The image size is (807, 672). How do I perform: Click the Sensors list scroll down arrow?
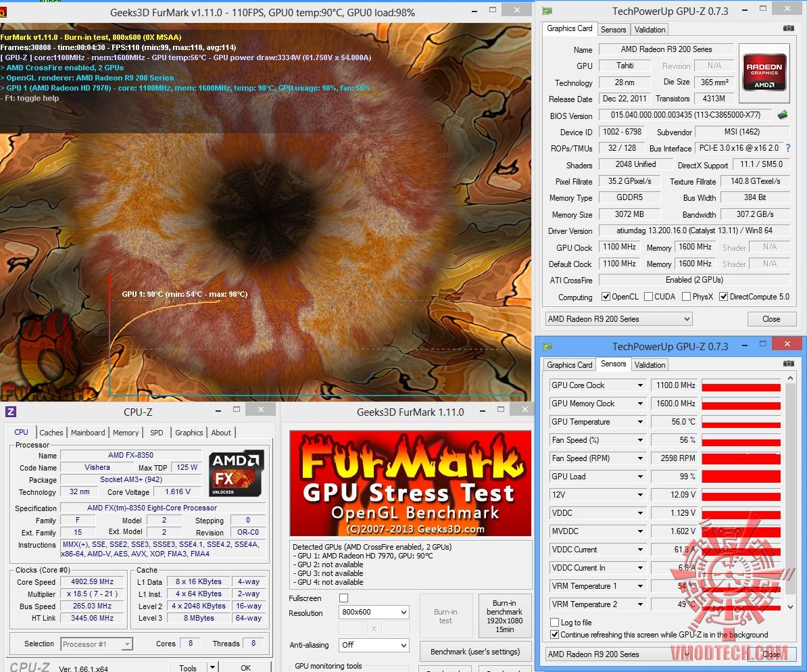point(791,606)
